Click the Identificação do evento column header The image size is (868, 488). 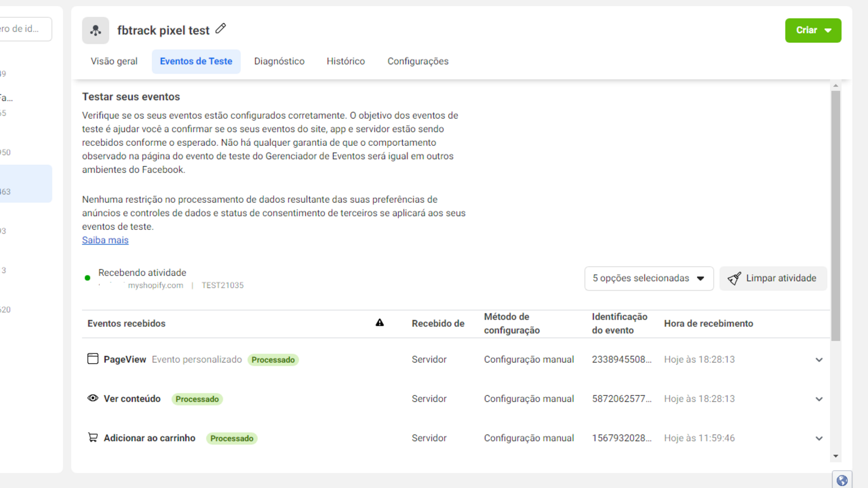coord(620,323)
